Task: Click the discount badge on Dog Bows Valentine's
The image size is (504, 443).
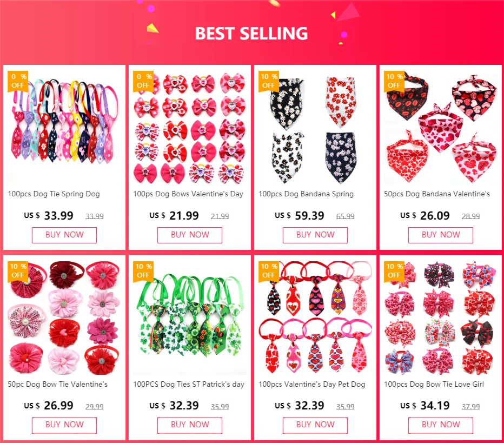Action: pos(143,81)
